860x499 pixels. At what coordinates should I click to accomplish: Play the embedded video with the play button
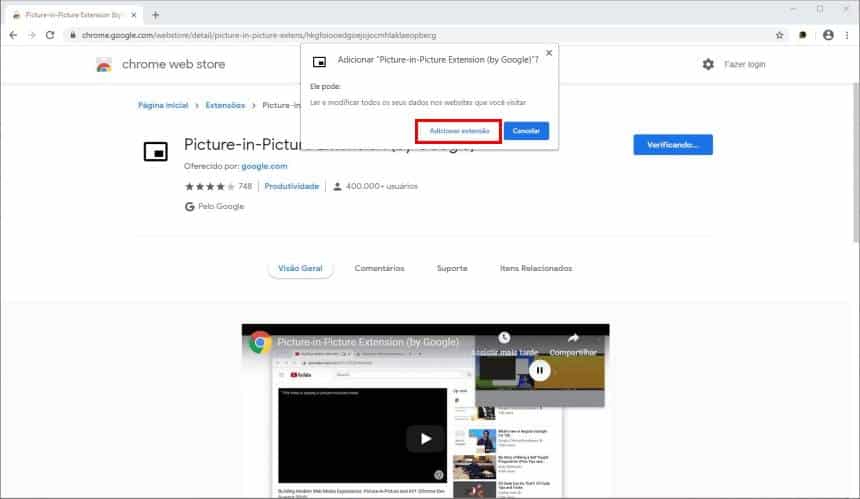pos(426,439)
